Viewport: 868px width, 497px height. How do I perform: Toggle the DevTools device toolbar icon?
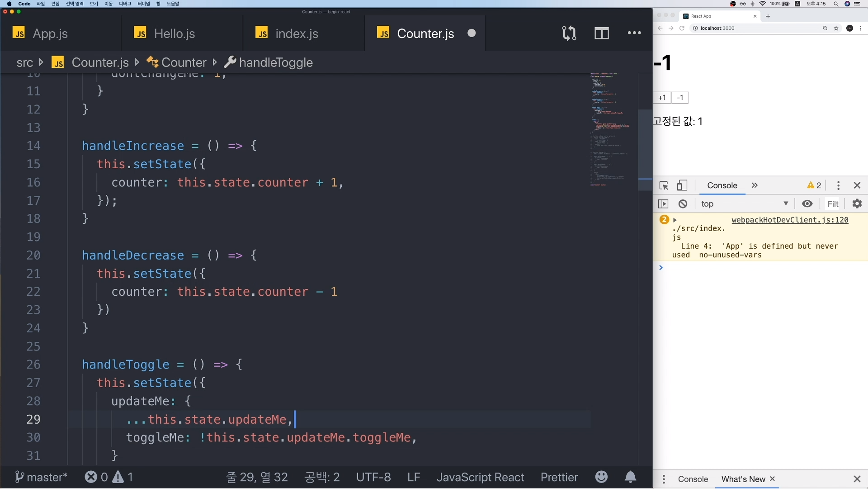(682, 186)
